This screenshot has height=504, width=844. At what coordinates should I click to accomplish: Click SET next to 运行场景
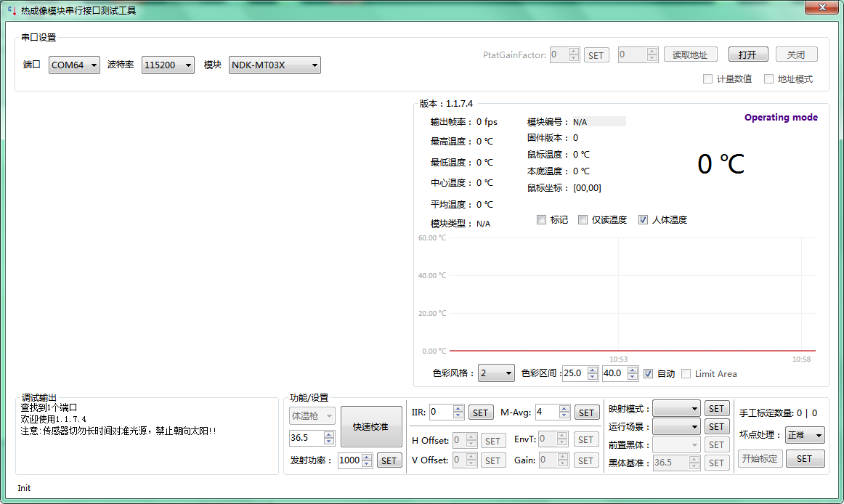point(717,426)
